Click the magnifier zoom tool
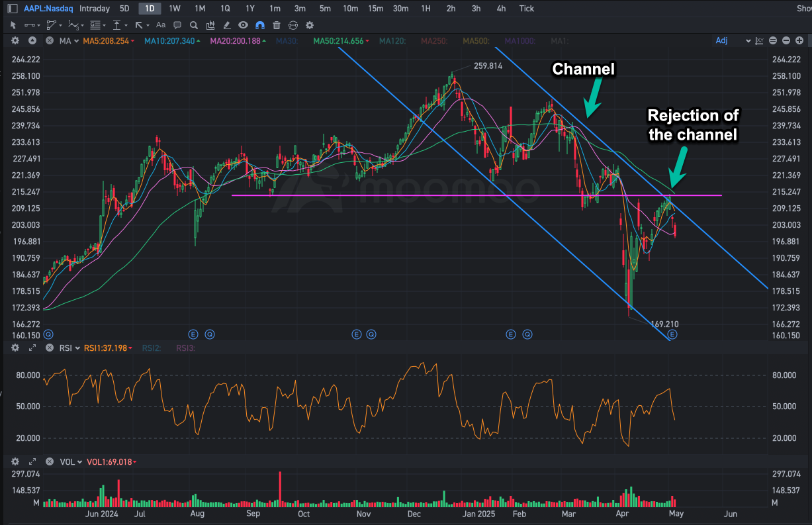 (194, 25)
